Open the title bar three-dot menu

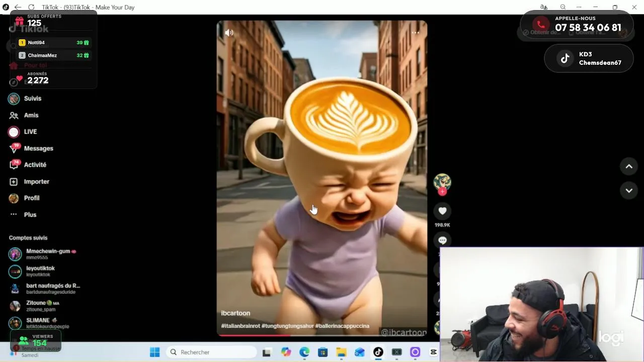(x=579, y=7)
